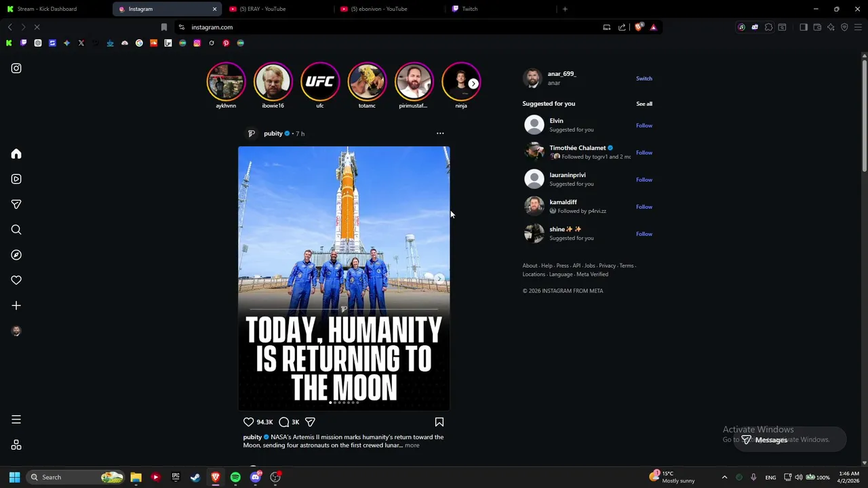Viewport: 868px width, 488px height.
Task: Open pubity username in post header
Action: (273, 134)
